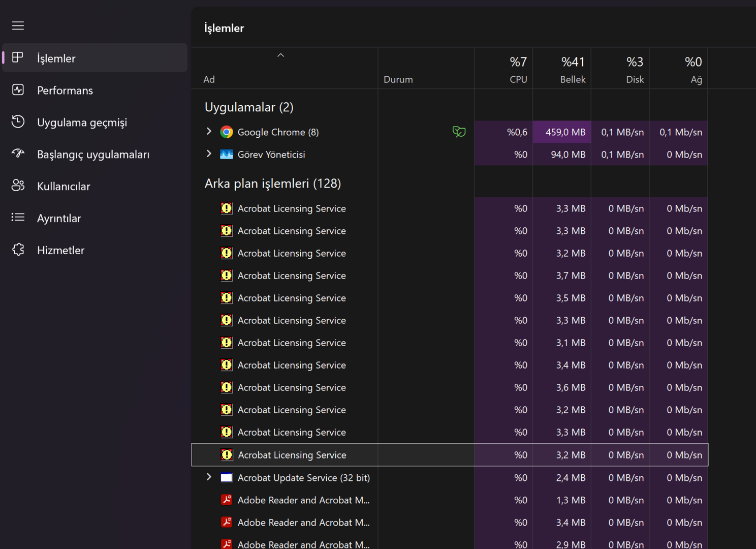The image size is (756, 549).
Task: Click the icon of the highlighted Acrobat Licensing Service row
Action: click(x=227, y=455)
